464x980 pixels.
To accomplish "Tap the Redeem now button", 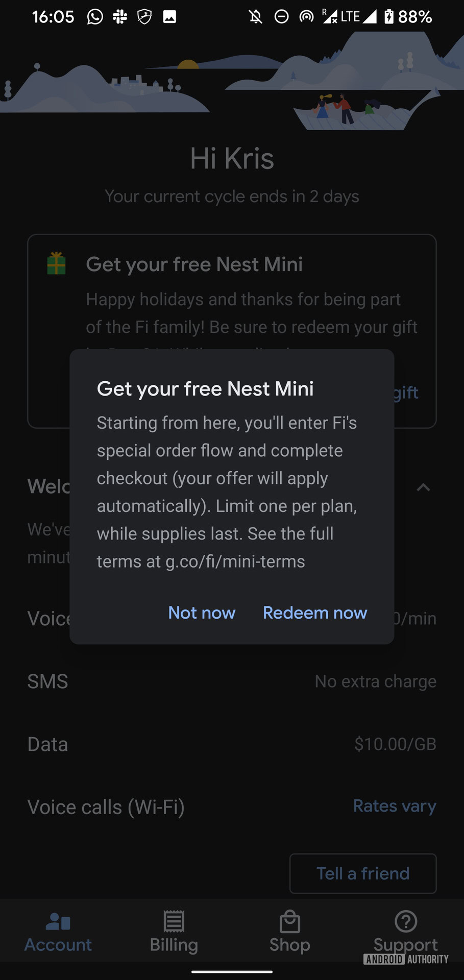I will point(314,612).
